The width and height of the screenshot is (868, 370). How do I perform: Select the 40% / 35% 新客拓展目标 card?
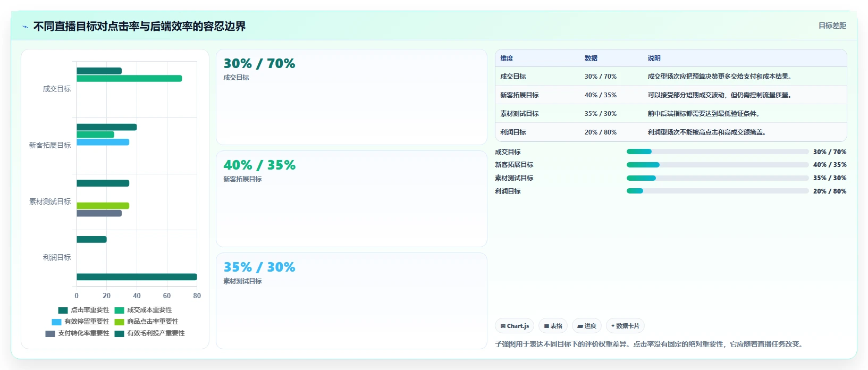pos(351,199)
